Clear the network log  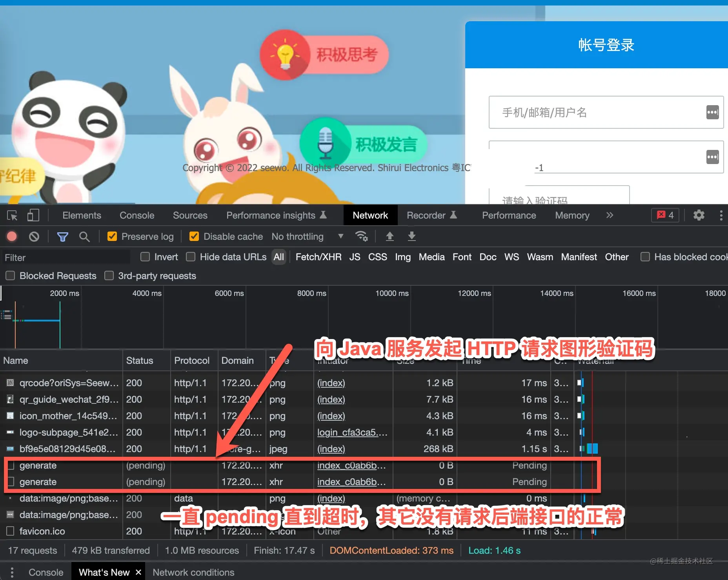34,236
